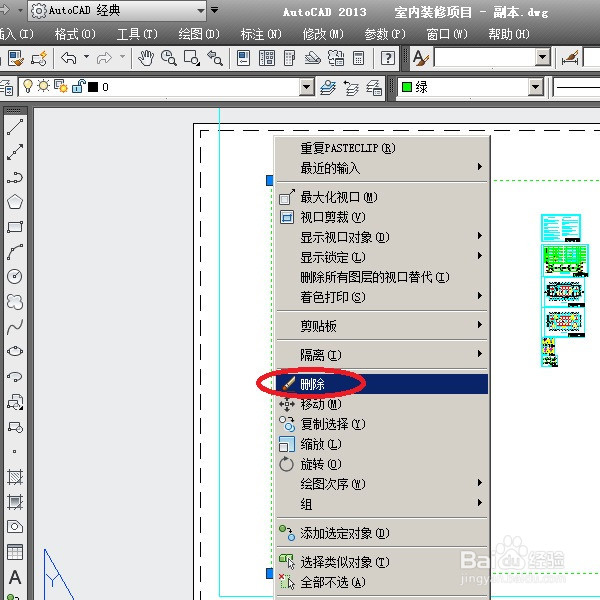
Task: Open the 格式(O) menu
Action: (75, 34)
